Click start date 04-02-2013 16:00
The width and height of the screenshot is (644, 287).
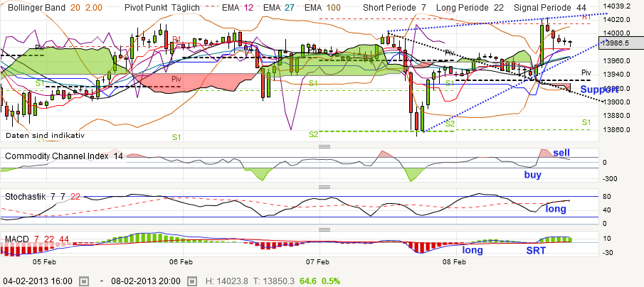click(37, 281)
